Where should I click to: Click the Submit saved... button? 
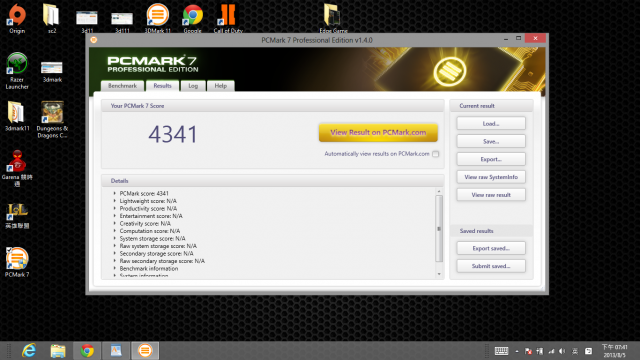coord(491,266)
